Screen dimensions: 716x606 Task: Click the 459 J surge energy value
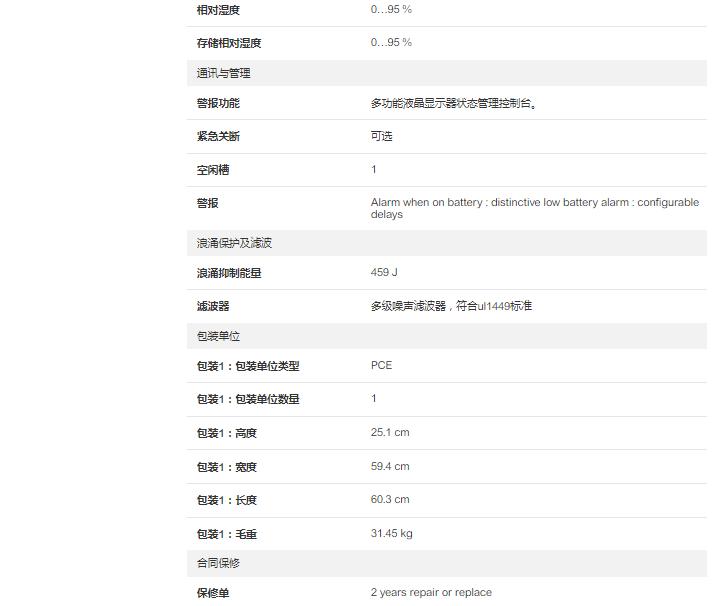[x=385, y=272]
